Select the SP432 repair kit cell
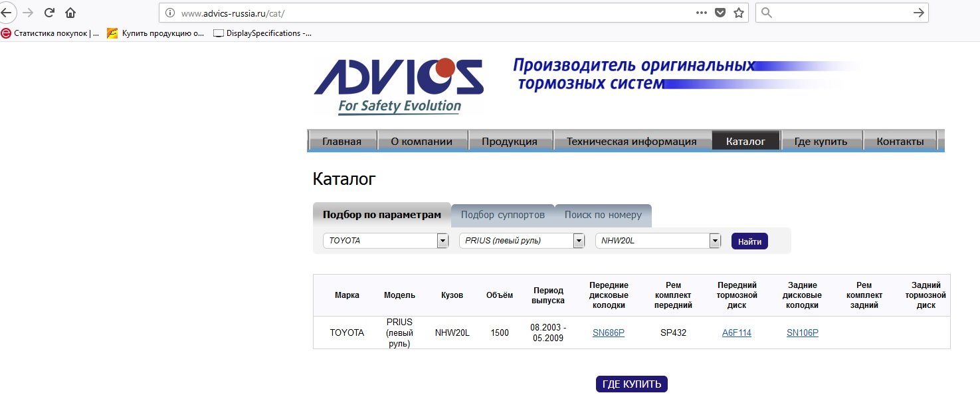The height and width of the screenshot is (401, 980). 673,333
